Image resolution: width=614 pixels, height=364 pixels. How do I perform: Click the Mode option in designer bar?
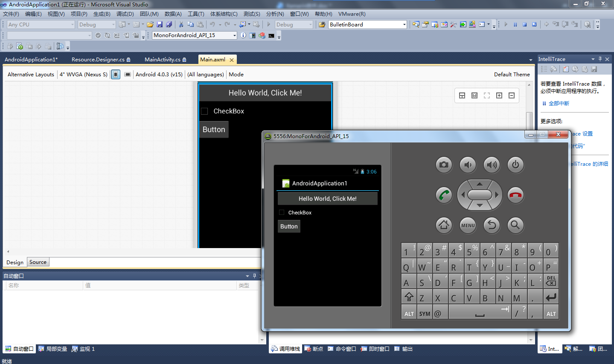tap(236, 75)
